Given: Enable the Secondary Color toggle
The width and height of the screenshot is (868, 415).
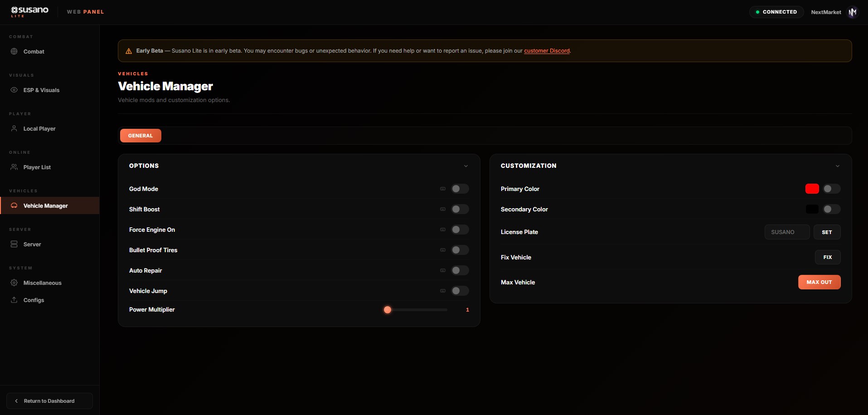Looking at the screenshot, I should (x=831, y=209).
